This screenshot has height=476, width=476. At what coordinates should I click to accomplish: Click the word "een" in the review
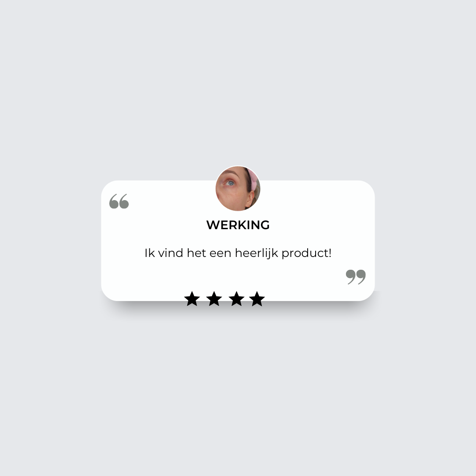tap(220, 254)
